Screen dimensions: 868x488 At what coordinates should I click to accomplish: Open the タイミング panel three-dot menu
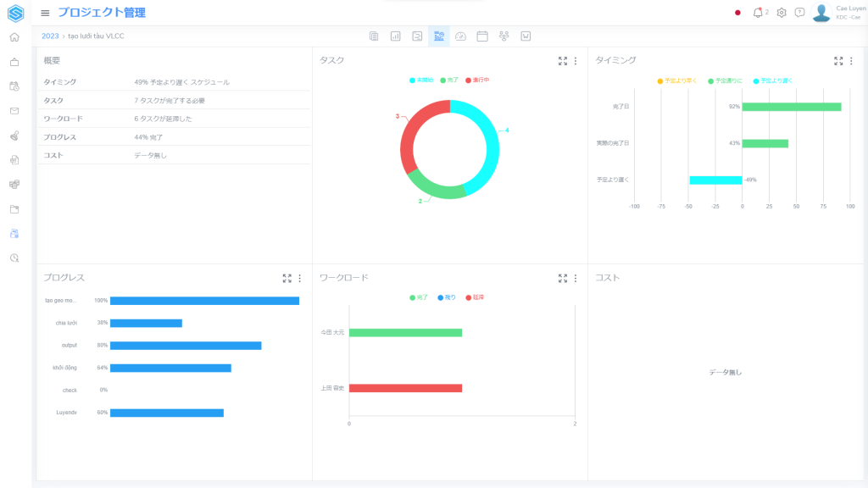[x=851, y=61]
